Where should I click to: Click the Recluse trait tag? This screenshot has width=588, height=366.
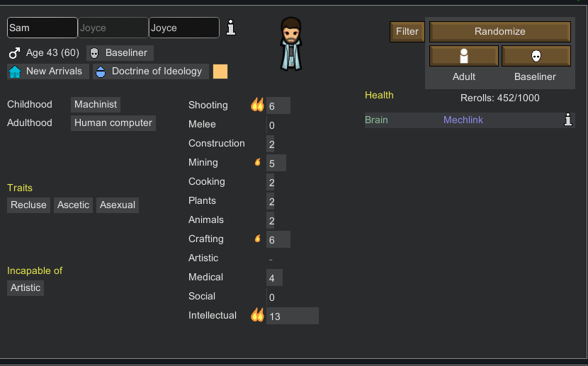[x=28, y=205]
